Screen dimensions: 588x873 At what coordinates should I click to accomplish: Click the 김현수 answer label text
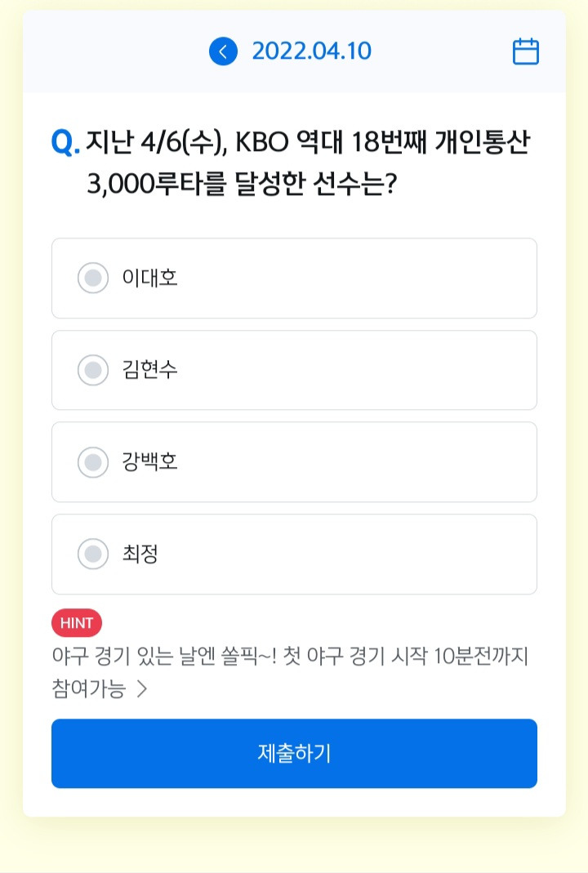pos(149,370)
